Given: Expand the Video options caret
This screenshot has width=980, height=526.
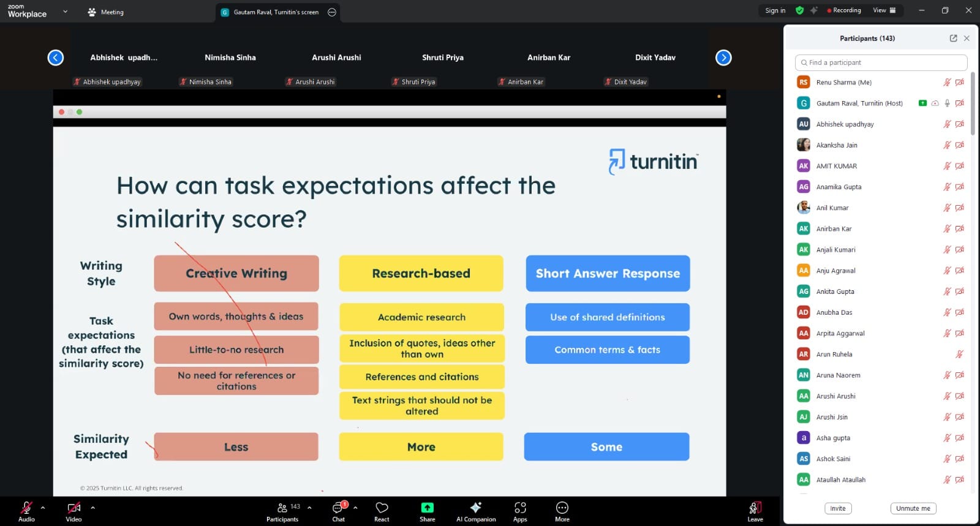Looking at the screenshot, I should click(x=92, y=507).
